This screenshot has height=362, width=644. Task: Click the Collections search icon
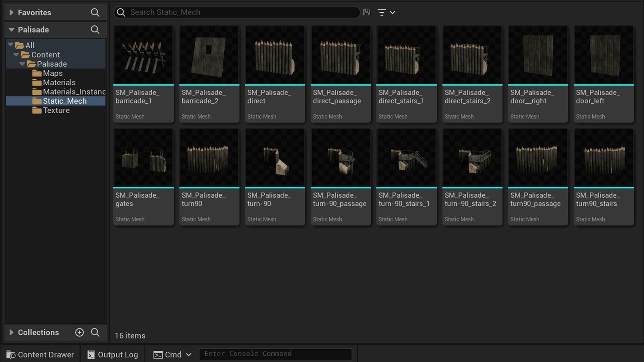click(x=95, y=332)
